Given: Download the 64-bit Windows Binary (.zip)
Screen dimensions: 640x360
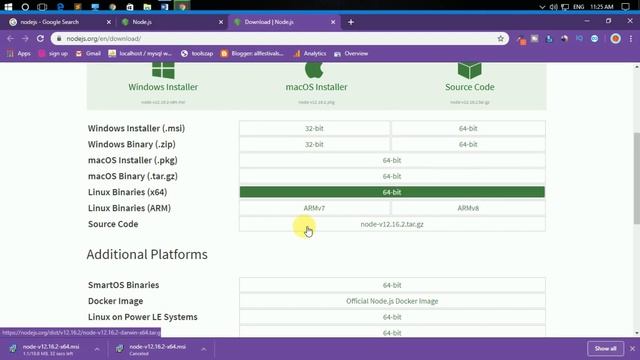Looking at the screenshot, I should tap(468, 144).
